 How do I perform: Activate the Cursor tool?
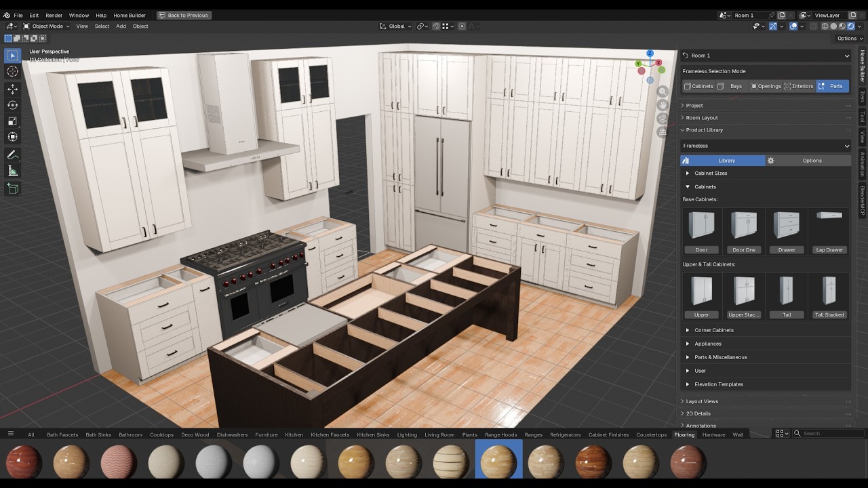point(12,72)
